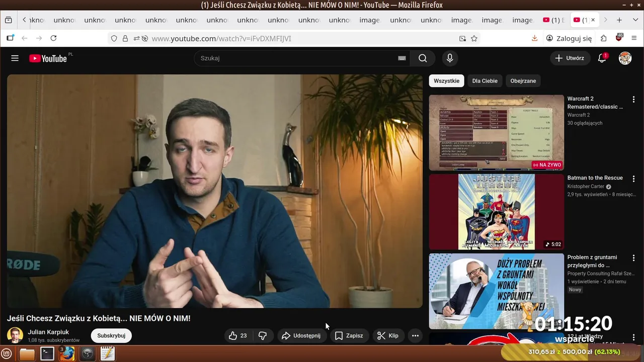Reload the page in Firefox
The image size is (644, 362).
53,38
